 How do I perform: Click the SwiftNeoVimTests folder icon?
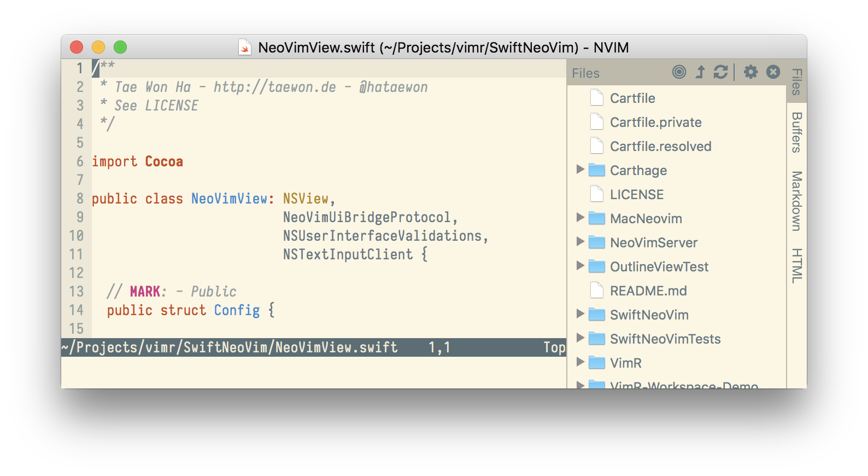point(597,339)
